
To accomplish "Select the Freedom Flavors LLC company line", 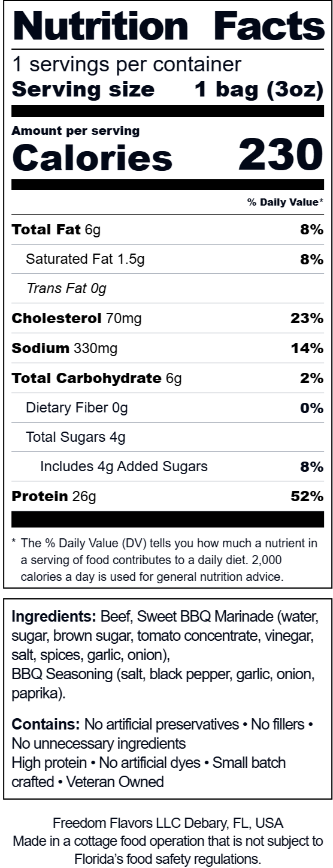I will 168,822.
